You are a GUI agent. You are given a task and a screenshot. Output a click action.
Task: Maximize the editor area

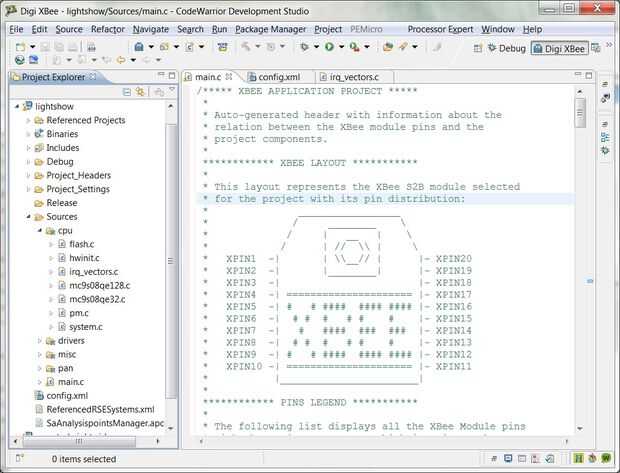pyautogui.click(x=589, y=75)
